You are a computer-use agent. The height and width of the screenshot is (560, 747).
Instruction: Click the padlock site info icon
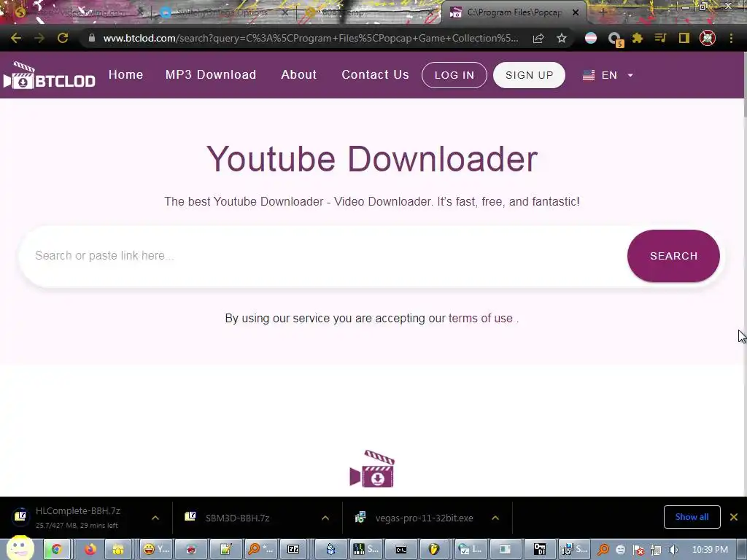pyautogui.click(x=91, y=38)
